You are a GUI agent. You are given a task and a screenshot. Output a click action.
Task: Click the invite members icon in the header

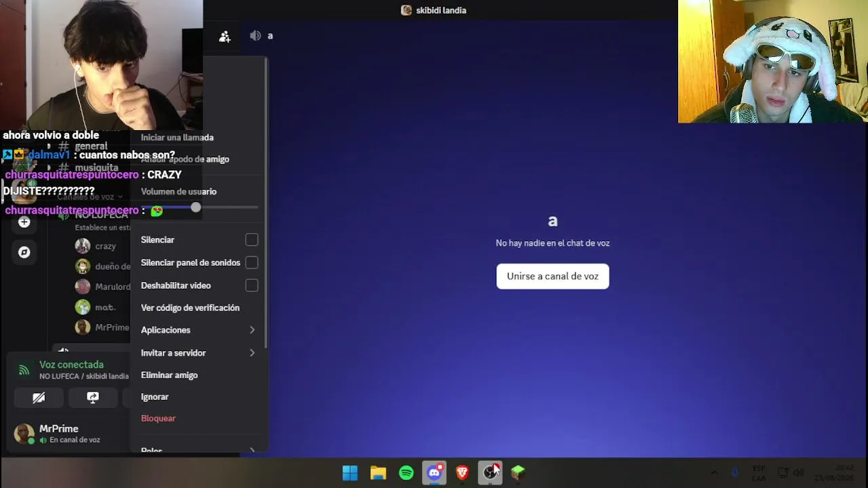224,37
